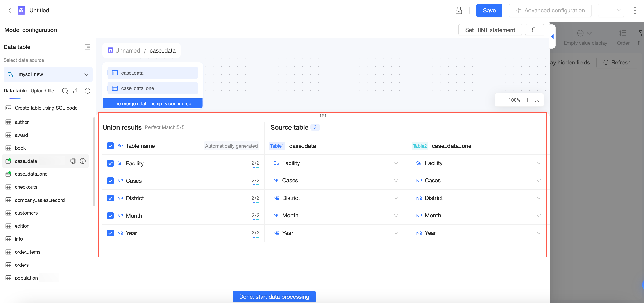
Task: Collapse right panel with blue arrow
Action: pyautogui.click(x=552, y=37)
